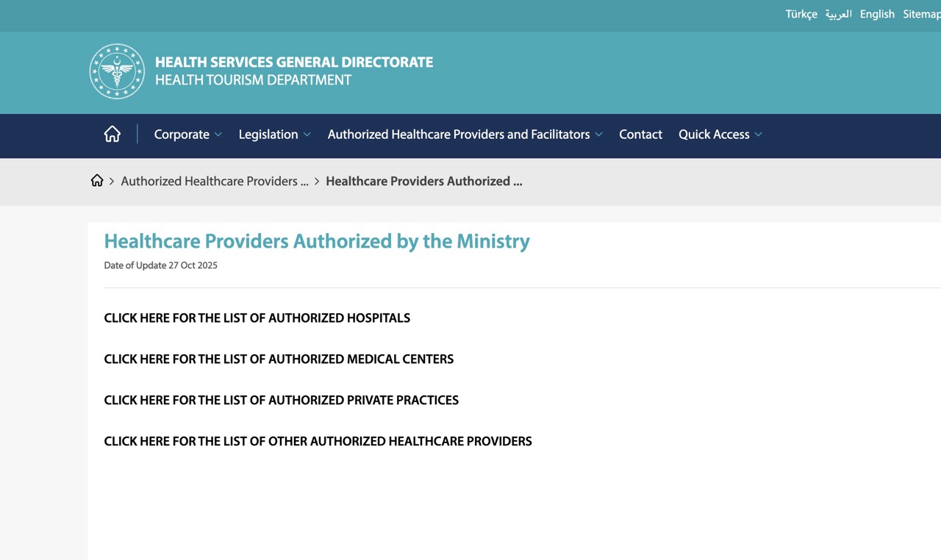This screenshot has width=941, height=560.
Task: Switch the site language to Arabic
Action: (838, 14)
